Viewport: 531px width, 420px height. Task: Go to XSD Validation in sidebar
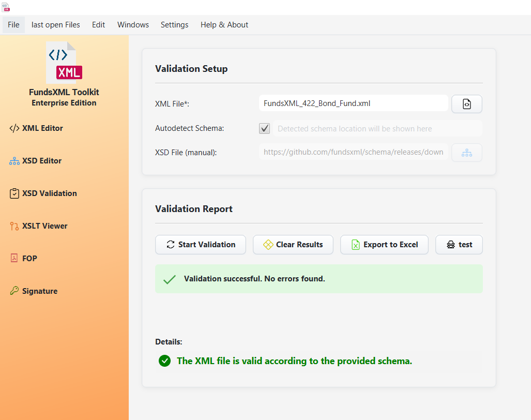click(x=43, y=193)
